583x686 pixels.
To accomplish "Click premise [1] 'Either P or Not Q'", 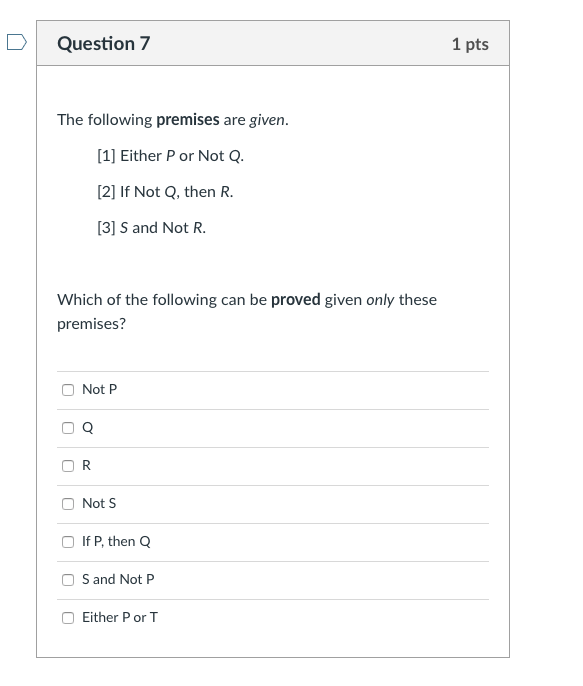I will click(x=171, y=156).
